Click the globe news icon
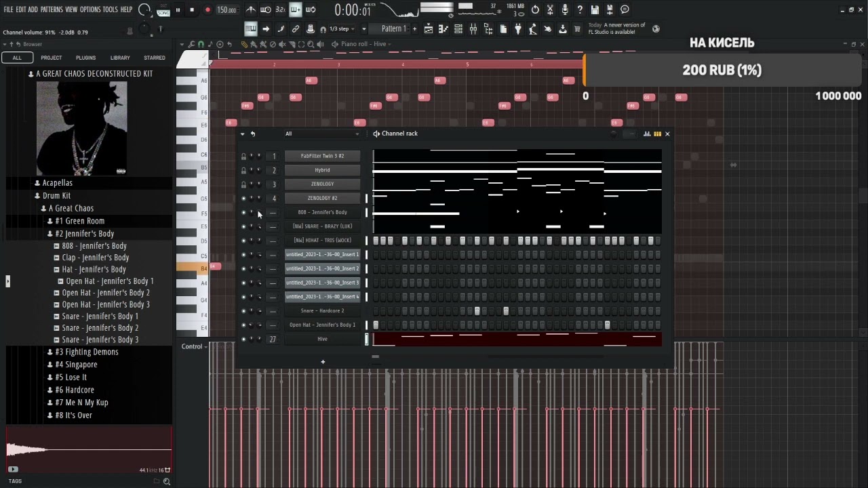 [656, 29]
